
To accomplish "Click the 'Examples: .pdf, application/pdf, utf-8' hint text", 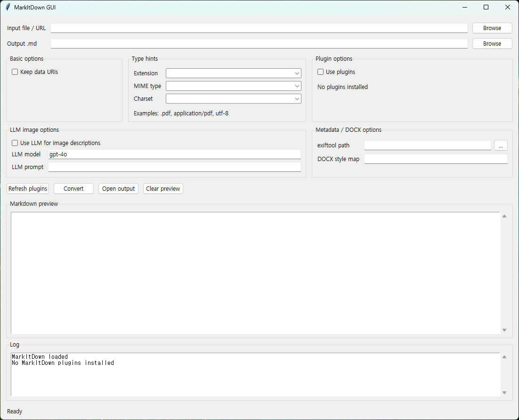I will (181, 113).
